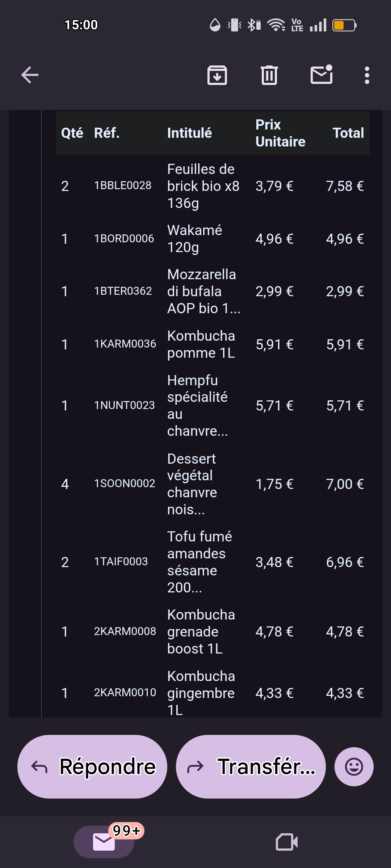Screen dimensions: 391x868
Task: Tap reference 1BBLE0028 in the table
Action: (123, 186)
